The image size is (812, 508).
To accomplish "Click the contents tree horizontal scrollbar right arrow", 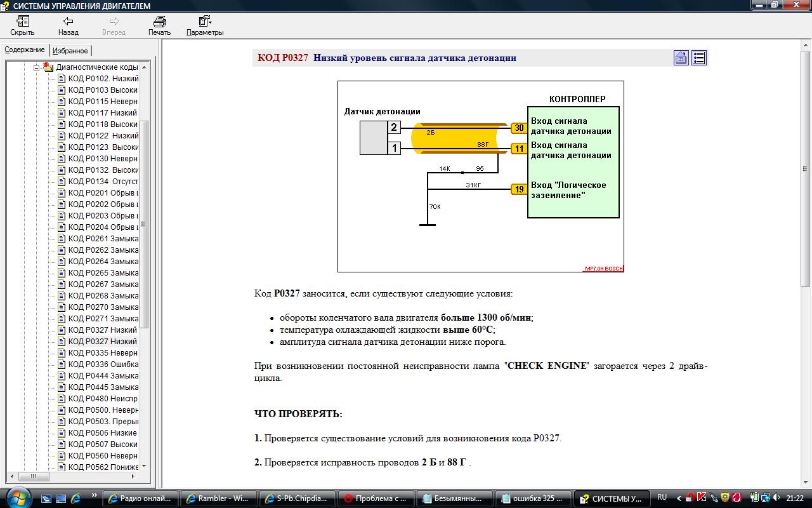I will (x=134, y=477).
